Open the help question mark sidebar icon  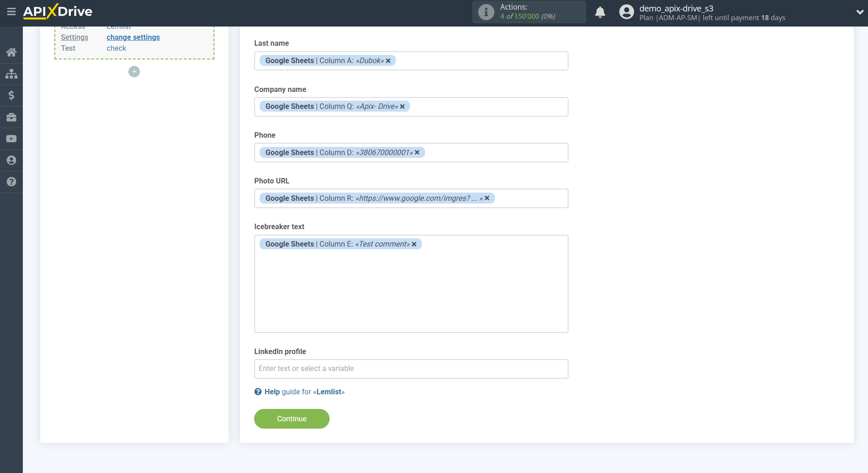click(x=11, y=182)
